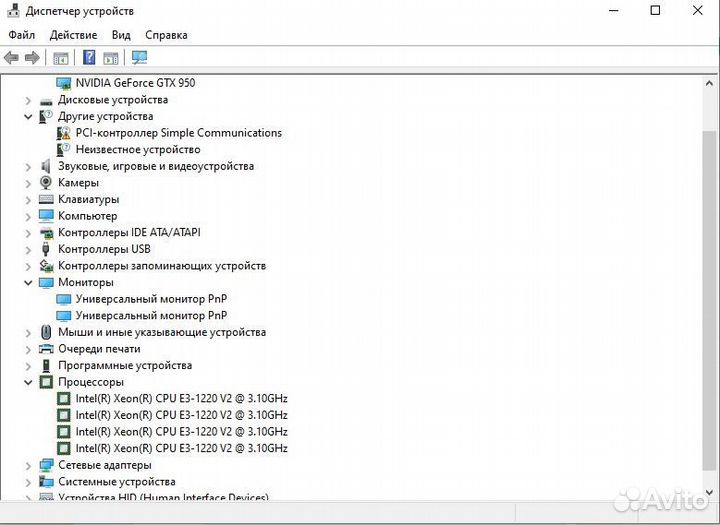Select the second Универсальный монитор PnP
This screenshot has width=720, height=525.
point(151,316)
